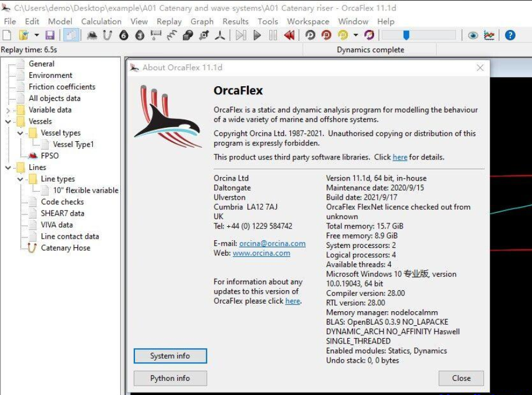Select the Catenary Hose tree item
The image size is (532, 395).
[x=65, y=248]
